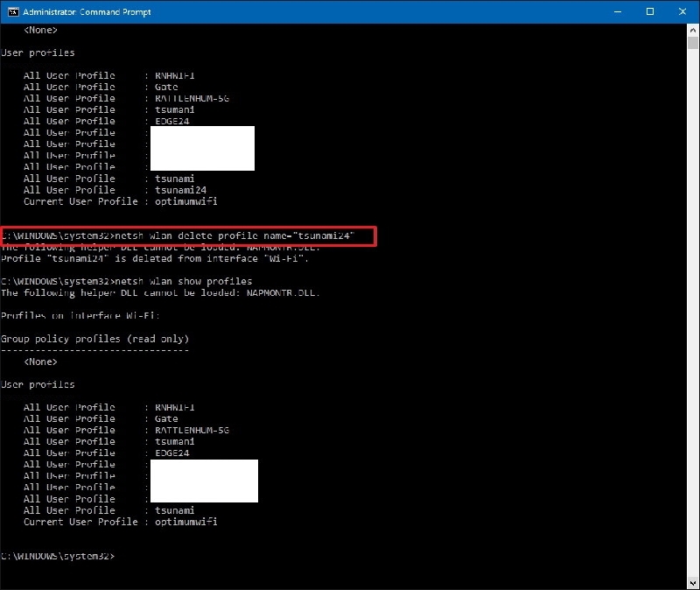Click 'Current User Profile : optimumwifi' before the delete command
The image size is (700, 590).
[121, 201]
